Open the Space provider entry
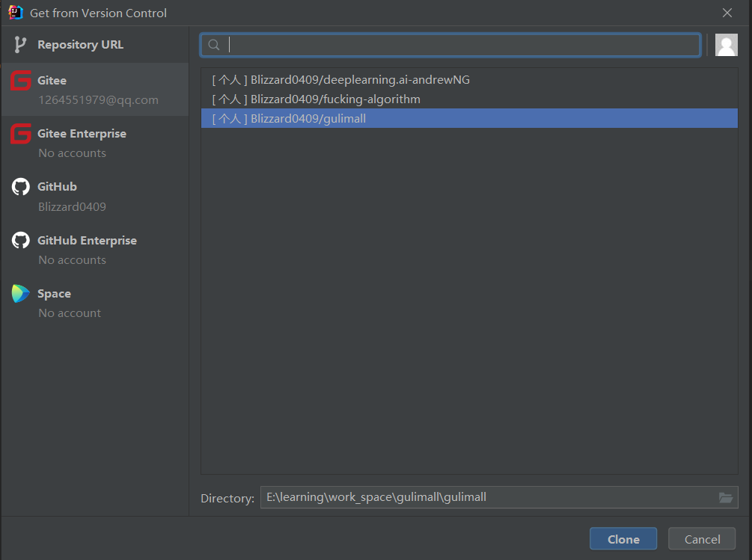 [x=95, y=303]
